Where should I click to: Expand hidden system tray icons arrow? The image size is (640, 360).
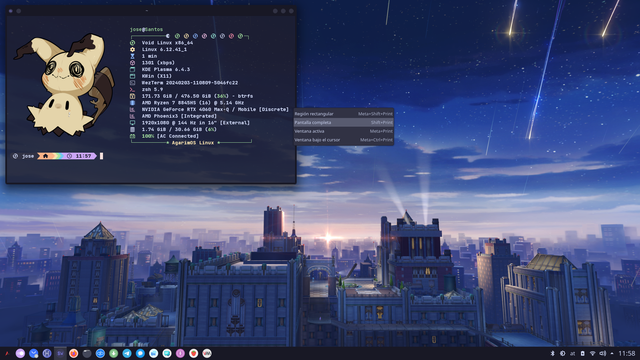pyautogui.click(x=612, y=353)
